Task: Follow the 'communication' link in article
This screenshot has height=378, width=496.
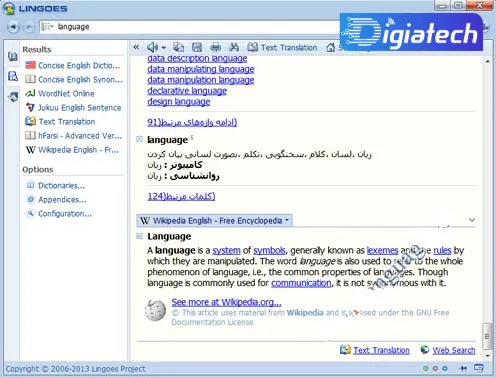Action: click(x=301, y=283)
